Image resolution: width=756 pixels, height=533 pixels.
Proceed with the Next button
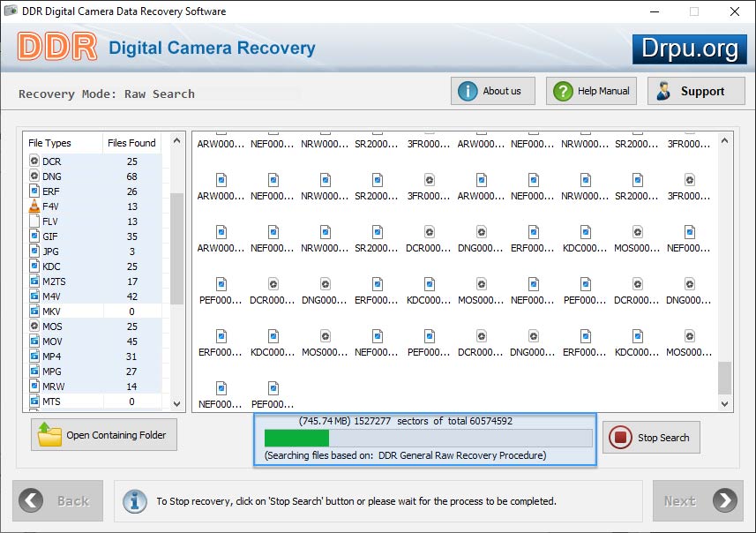pyautogui.click(x=698, y=500)
